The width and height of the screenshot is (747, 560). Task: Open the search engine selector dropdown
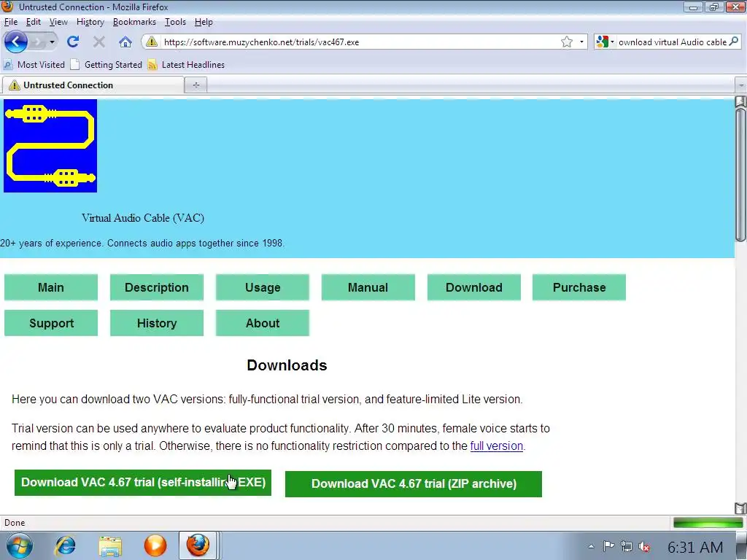[x=605, y=42]
